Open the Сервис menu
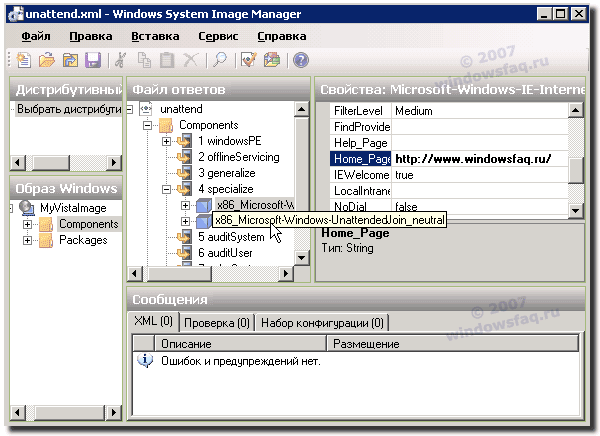Screen dimensions: 600x436 (x=218, y=36)
